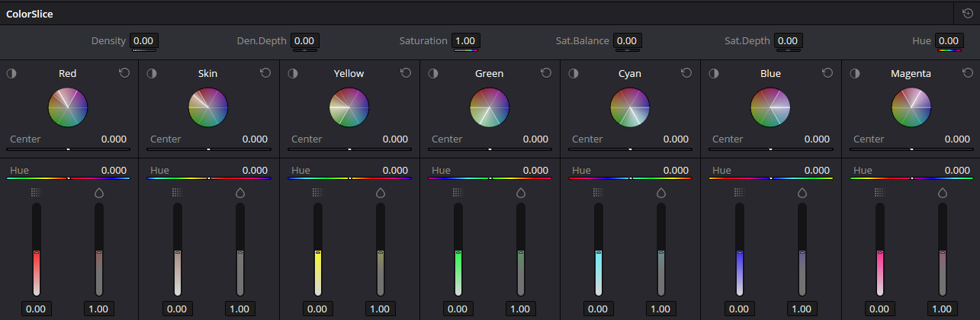Click the Skin density value 0.00
This screenshot has width=980, height=320.
point(177,309)
